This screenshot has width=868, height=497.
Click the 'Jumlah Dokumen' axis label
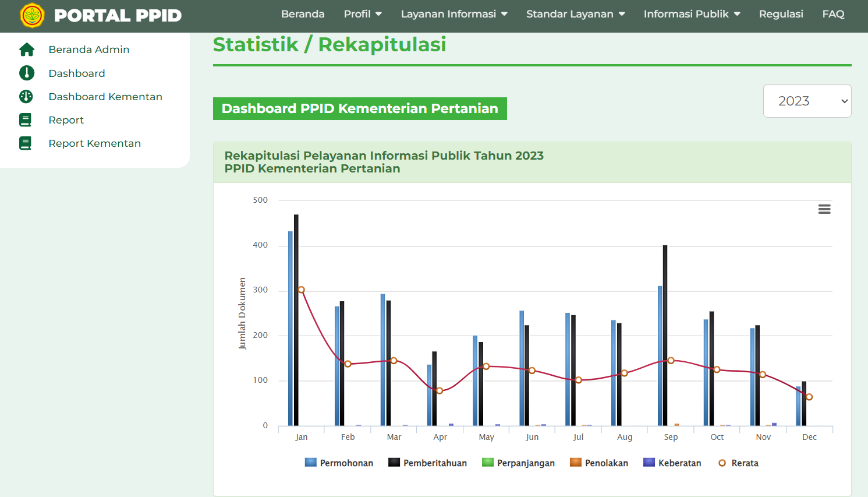(242, 313)
